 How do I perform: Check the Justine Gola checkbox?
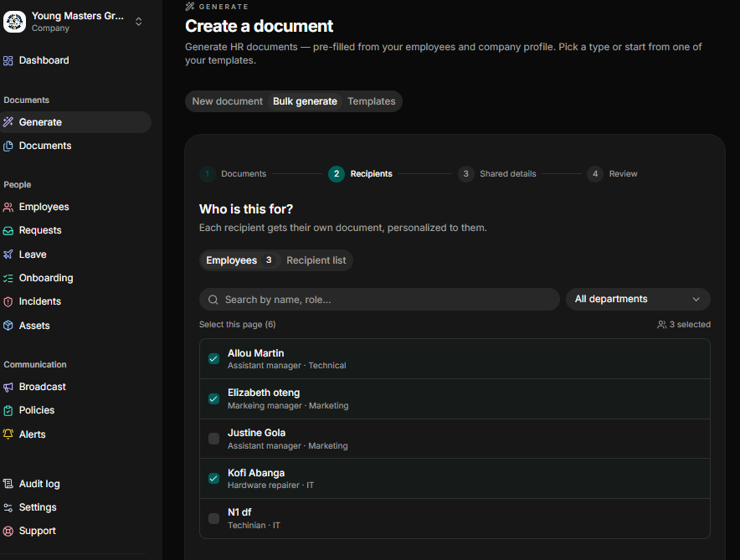coord(213,439)
